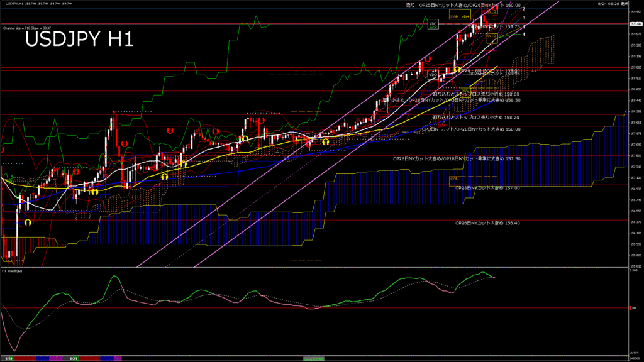Select the YDC marker box on the chart

[x=433, y=24]
